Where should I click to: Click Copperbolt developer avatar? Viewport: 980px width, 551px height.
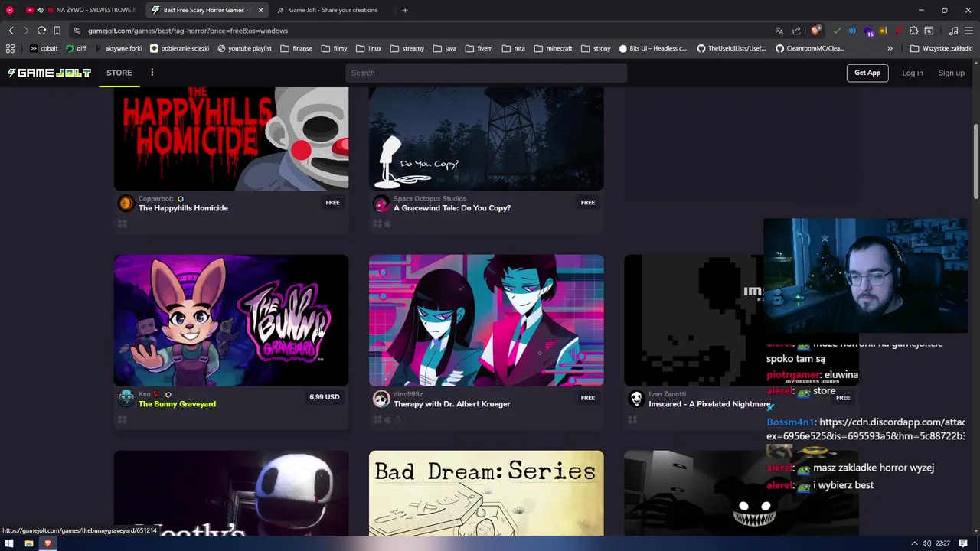126,204
